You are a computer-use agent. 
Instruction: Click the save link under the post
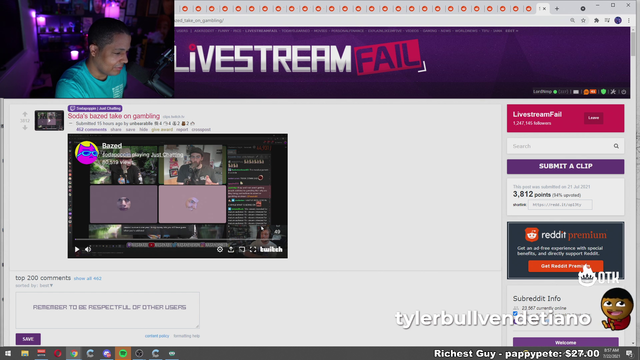[130, 129]
